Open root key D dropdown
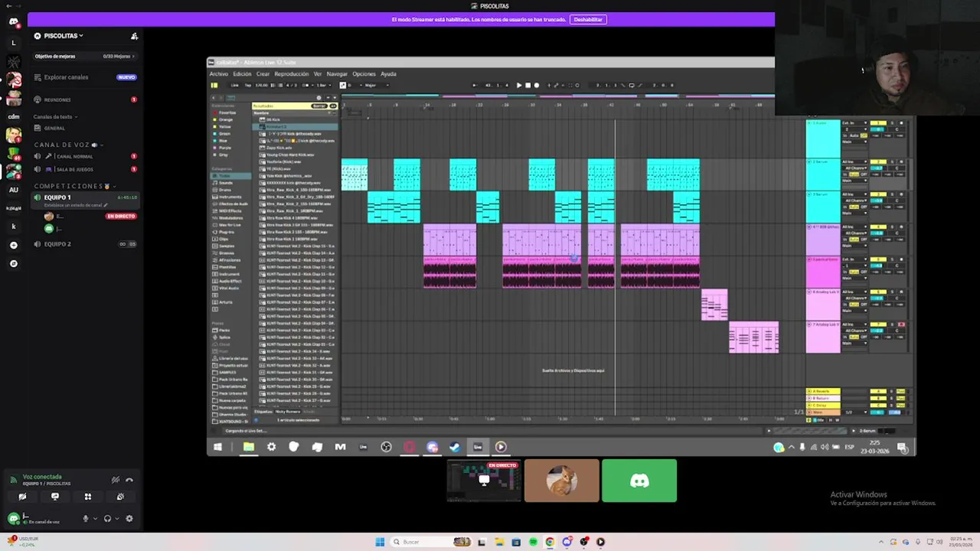The width and height of the screenshot is (980, 551). pyautogui.click(x=354, y=85)
